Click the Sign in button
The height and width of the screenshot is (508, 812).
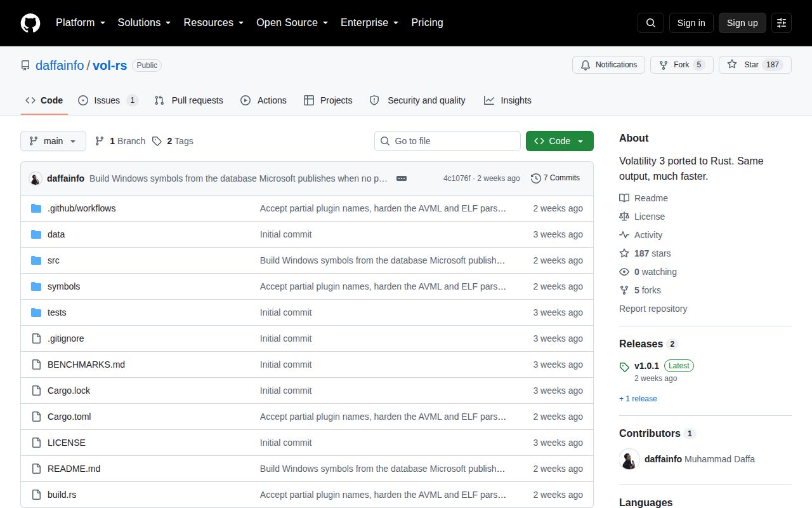(x=691, y=23)
